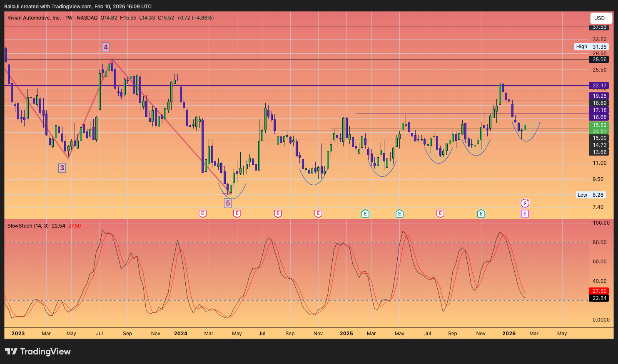
Task: Click the Rivian Automotive, Inc. symbol title
Action: pos(34,18)
